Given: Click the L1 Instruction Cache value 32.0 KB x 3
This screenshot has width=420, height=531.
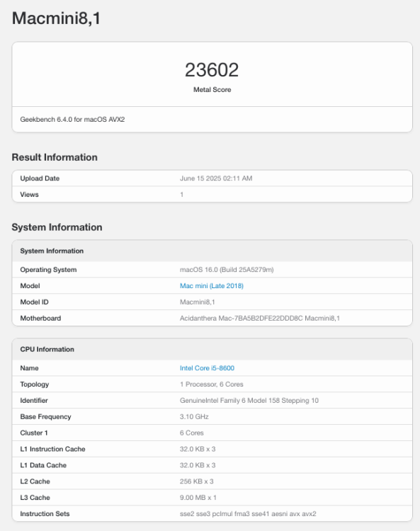Looking at the screenshot, I should (x=198, y=449).
